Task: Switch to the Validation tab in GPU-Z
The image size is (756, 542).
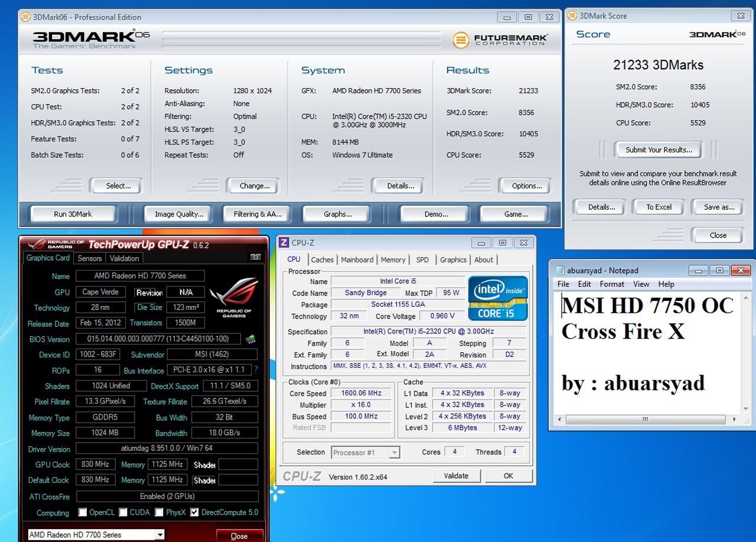Action: [x=124, y=258]
